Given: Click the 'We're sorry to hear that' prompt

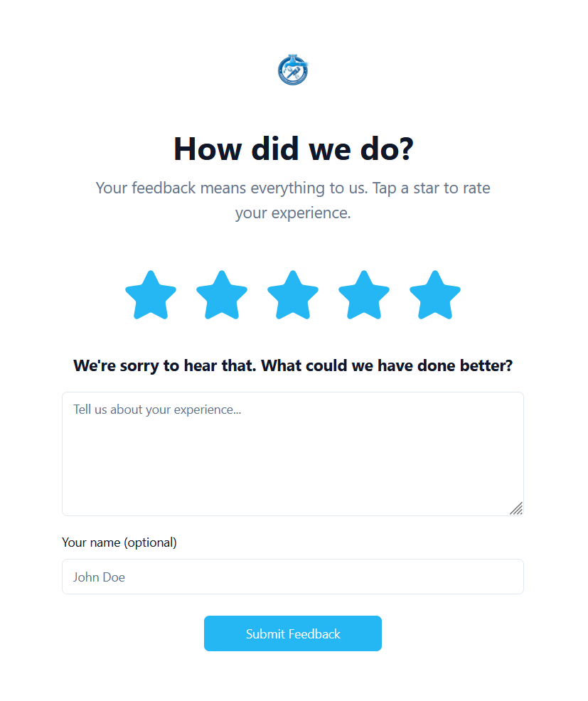Looking at the screenshot, I should click(x=293, y=365).
